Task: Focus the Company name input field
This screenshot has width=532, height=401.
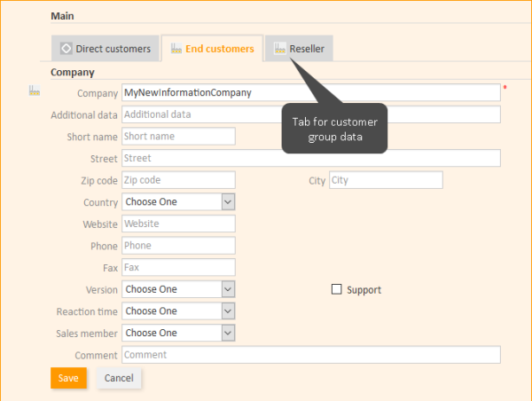Action: [311, 92]
